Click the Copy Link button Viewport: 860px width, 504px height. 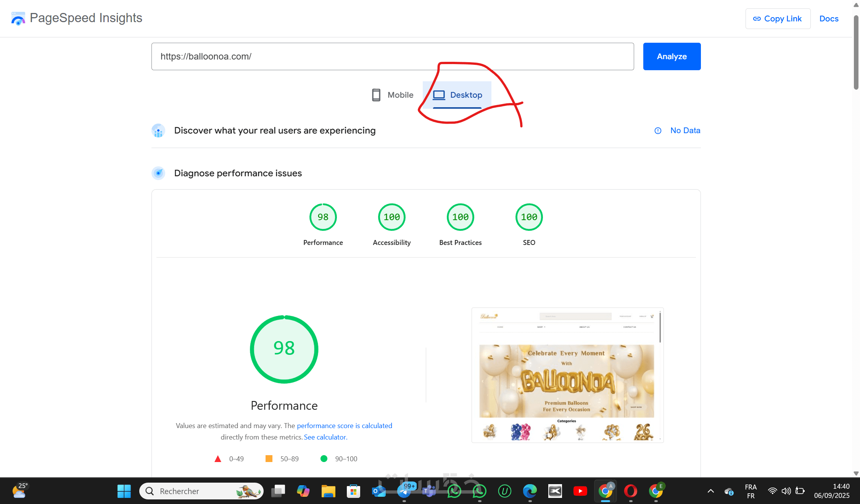[778, 19]
